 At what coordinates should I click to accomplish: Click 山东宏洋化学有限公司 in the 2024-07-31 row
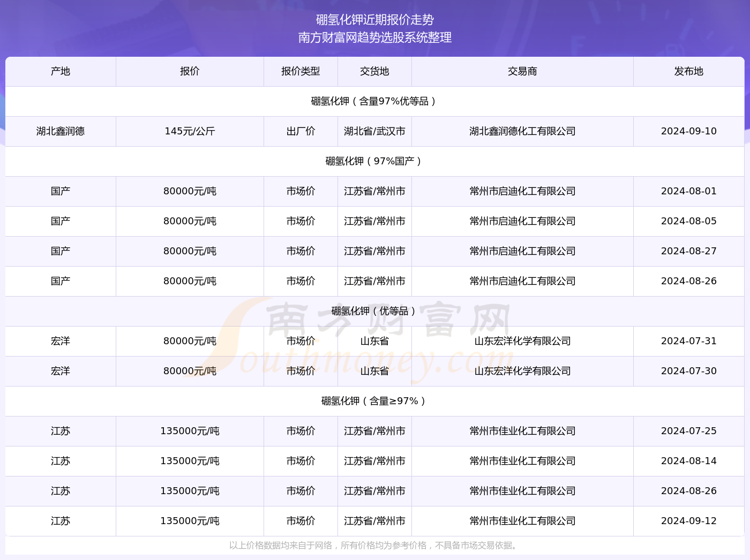(x=522, y=341)
